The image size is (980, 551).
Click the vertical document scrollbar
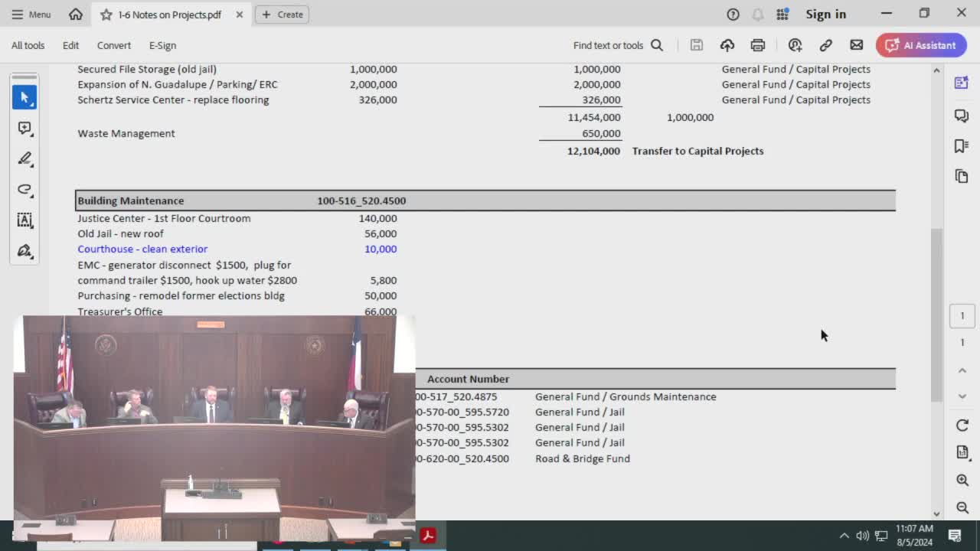tap(936, 314)
